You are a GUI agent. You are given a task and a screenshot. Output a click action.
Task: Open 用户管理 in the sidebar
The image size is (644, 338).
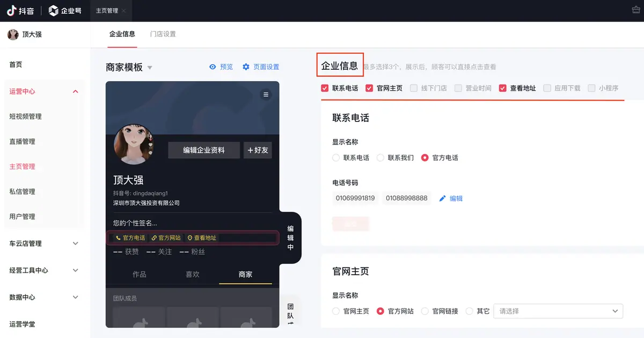(x=22, y=217)
